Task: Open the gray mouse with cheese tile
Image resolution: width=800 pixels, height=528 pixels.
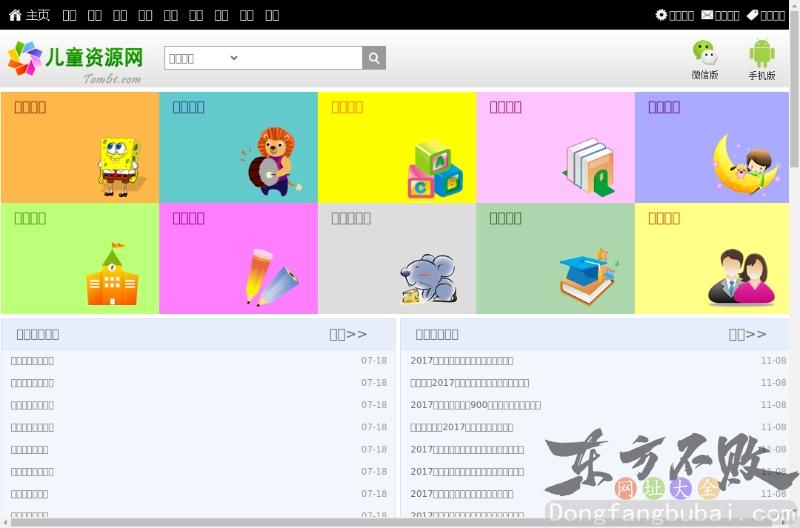Action: click(397, 259)
